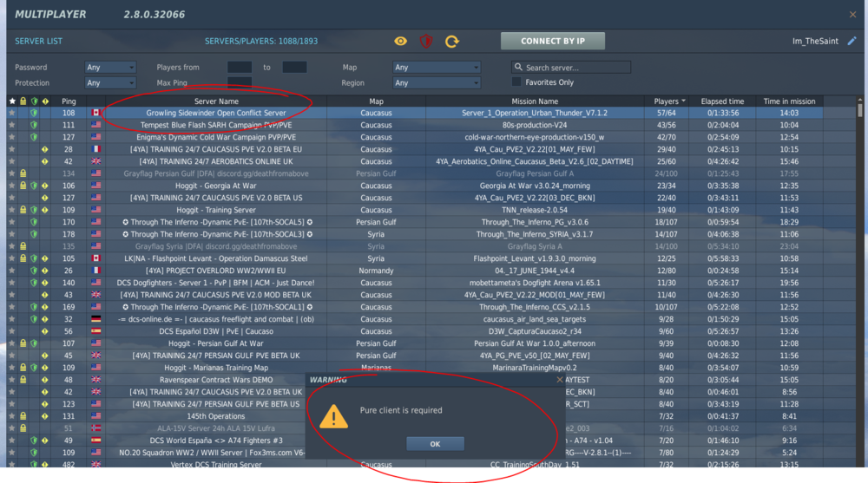Screen dimensions: 868x483
Task: Click the favorites star column header icon
Action: point(12,101)
